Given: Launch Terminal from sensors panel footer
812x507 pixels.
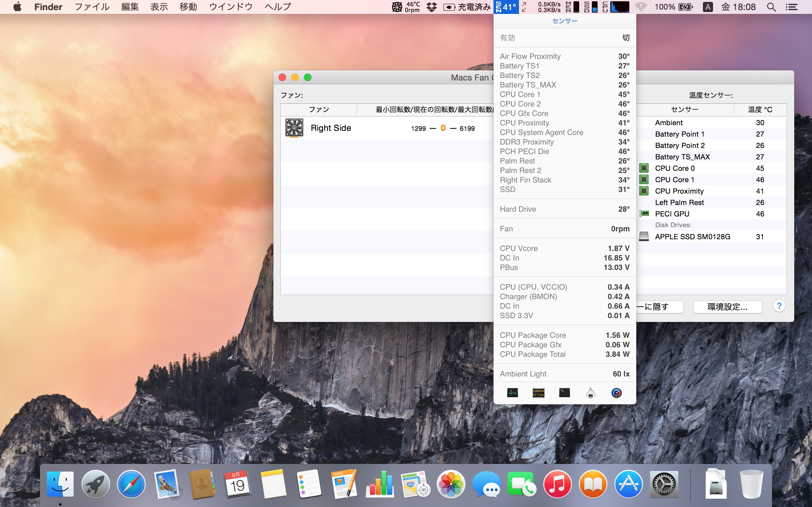Looking at the screenshot, I should coord(564,393).
